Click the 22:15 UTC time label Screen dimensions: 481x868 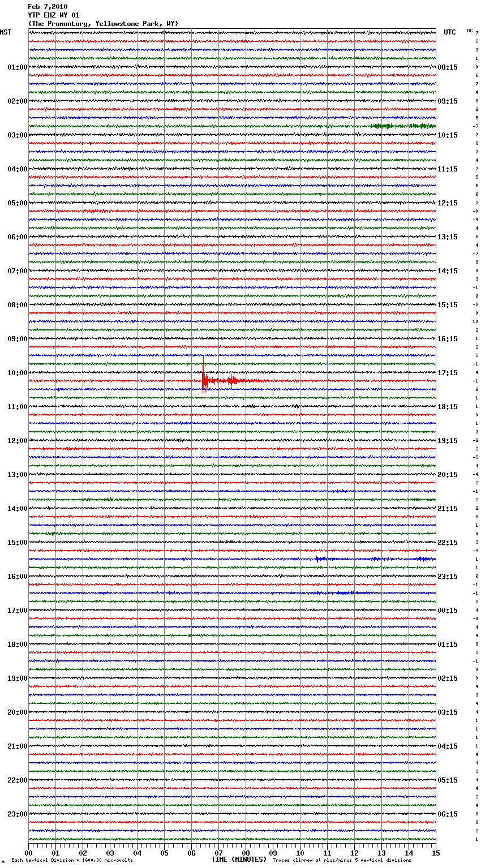448,543
